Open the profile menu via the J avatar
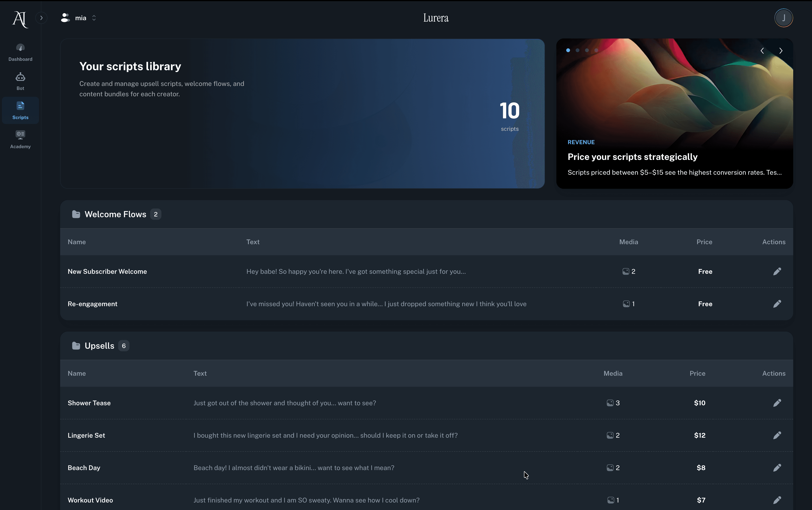The image size is (812, 510). tap(783, 18)
